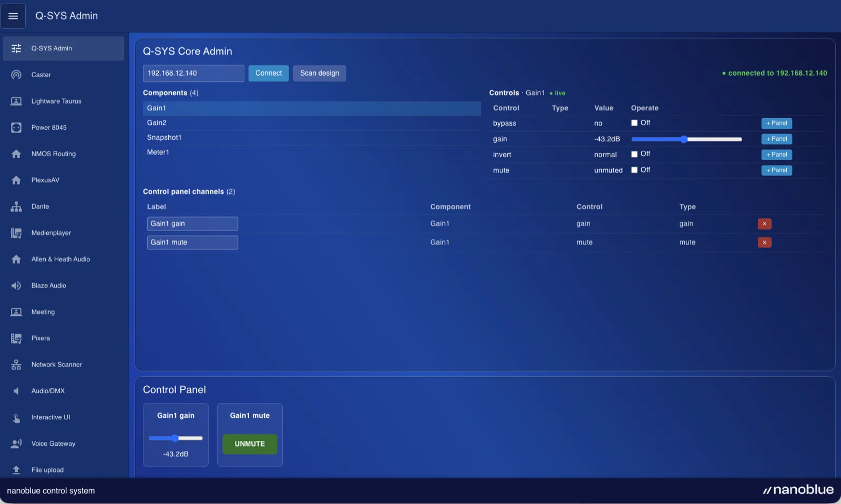The image size is (841, 504).
Task: Edit the Gain1 mute label field
Action: 192,242
